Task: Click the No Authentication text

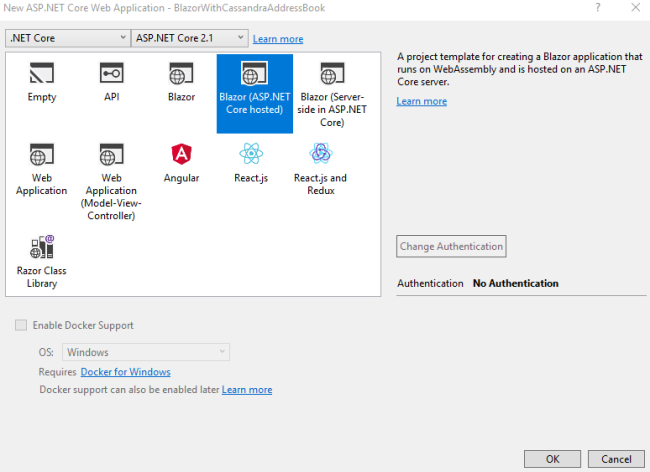Action: (516, 283)
